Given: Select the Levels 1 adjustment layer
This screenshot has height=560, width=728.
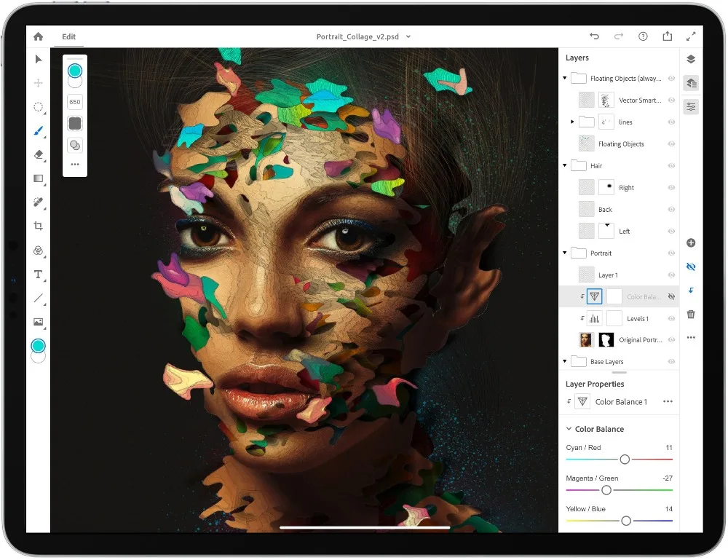Looking at the screenshot, I should [620, 318].
